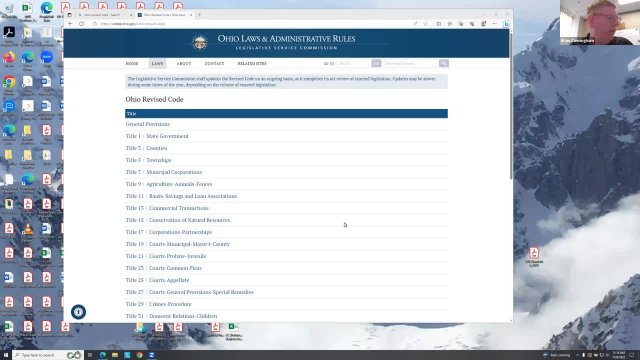The width and height of the screenshot is (640, 360).
Task: Switch to Edge on the taskbar
Action: [103, 355]
